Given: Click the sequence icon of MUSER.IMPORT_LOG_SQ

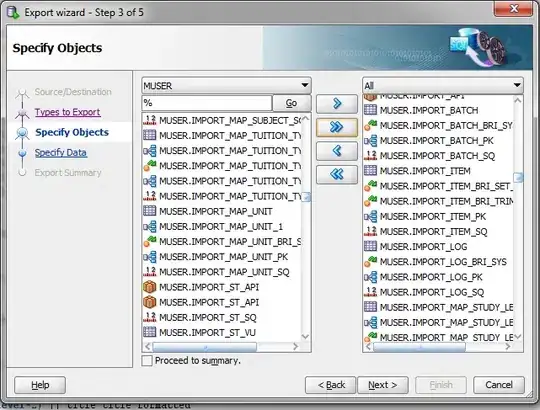Looking at the screenshot, I should click(x=371, y=292).
